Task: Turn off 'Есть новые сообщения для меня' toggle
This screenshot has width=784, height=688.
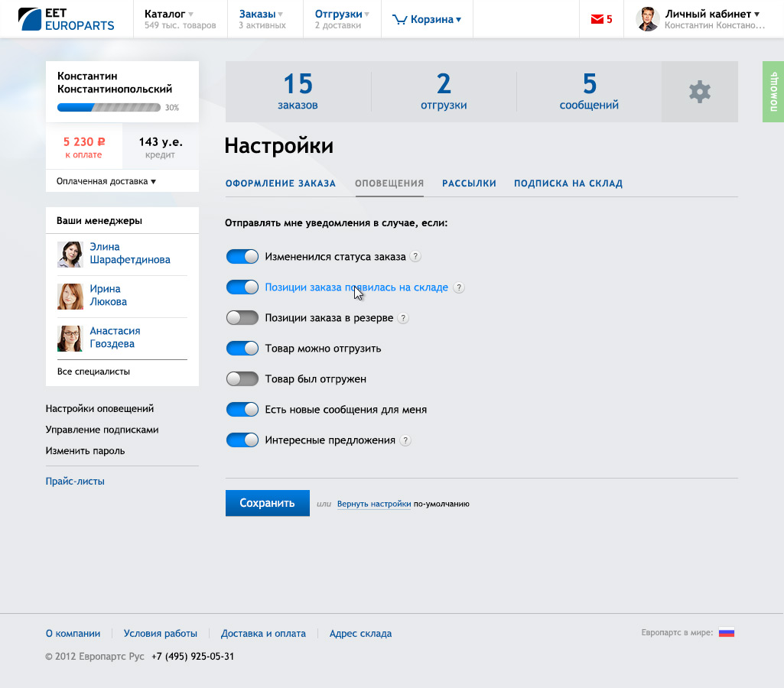Action: tap(242, 410)
